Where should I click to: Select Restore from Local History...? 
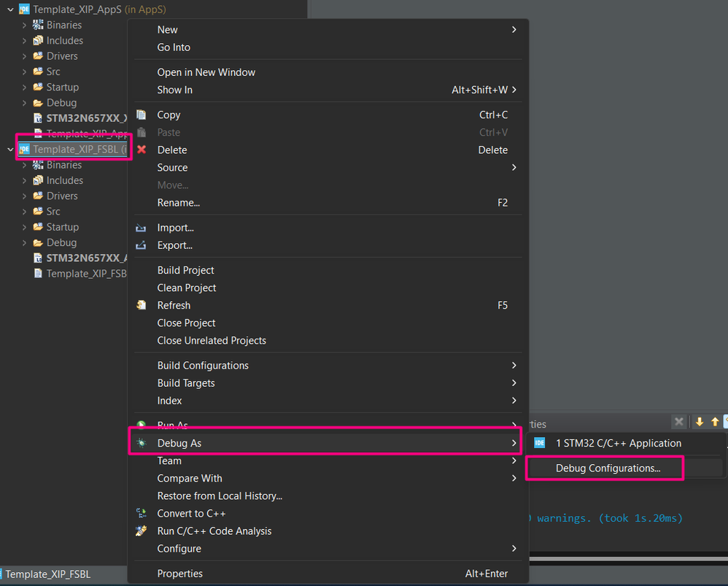click(x=328, y=496)
